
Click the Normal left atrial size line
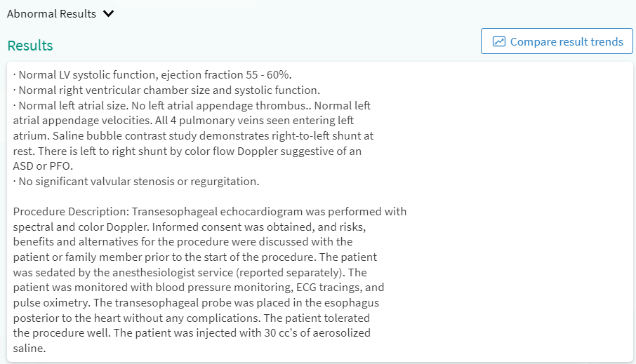70,106
